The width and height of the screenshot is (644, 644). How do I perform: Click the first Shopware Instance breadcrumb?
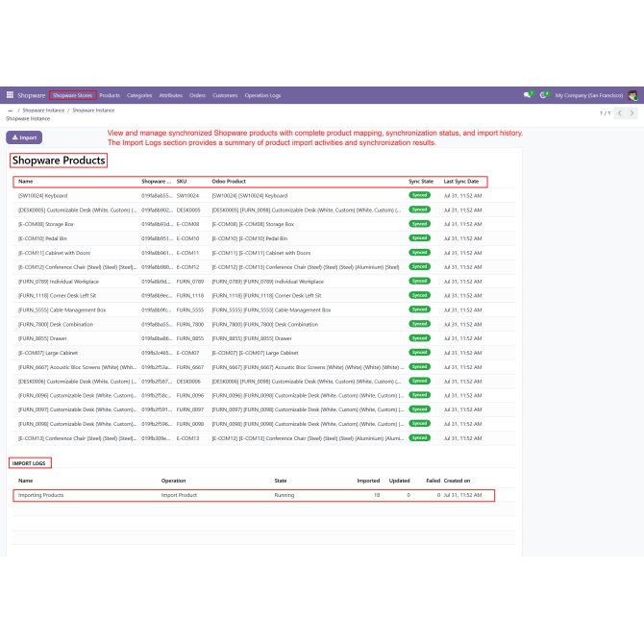point(43,111)
